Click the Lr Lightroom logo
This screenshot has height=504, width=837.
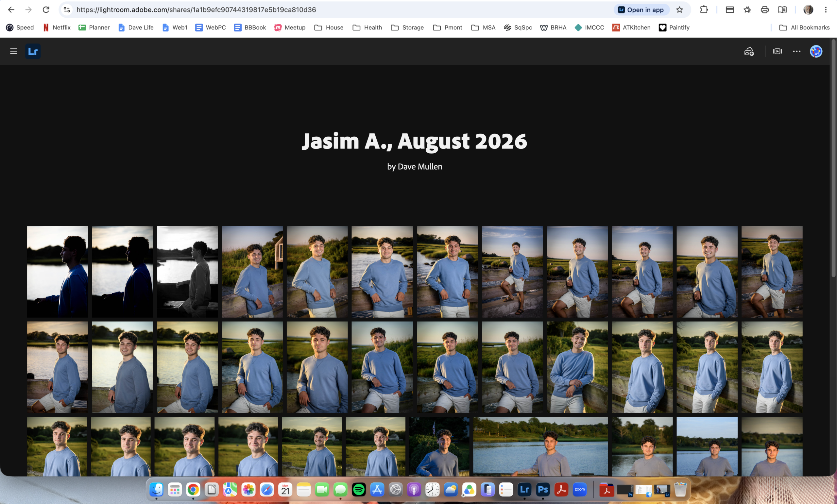(x=33, y=51)
